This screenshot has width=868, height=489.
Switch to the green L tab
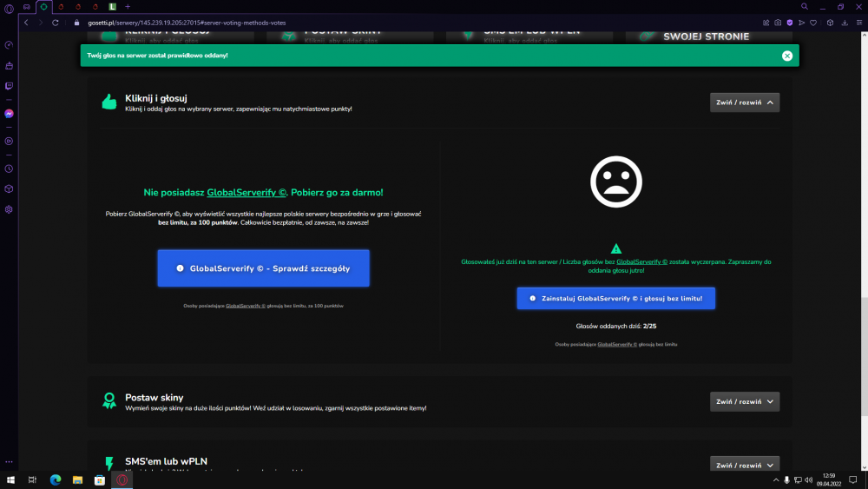pos(112,7)
